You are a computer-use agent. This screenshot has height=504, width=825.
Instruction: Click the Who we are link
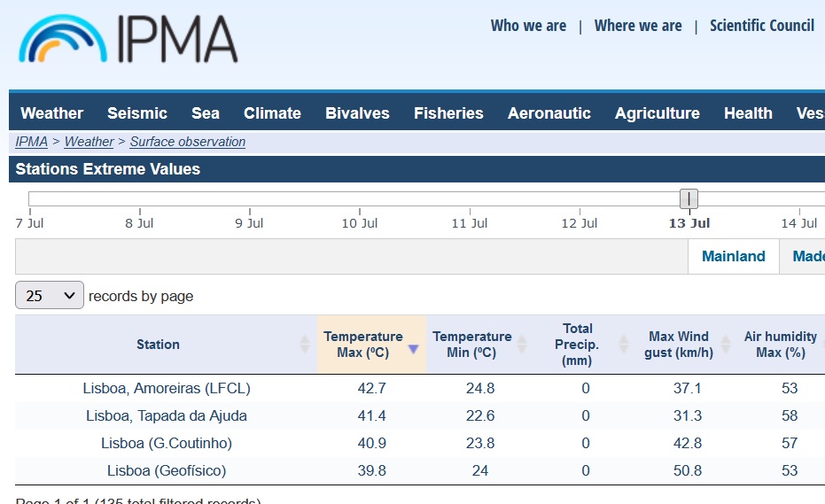coord(528,26)
